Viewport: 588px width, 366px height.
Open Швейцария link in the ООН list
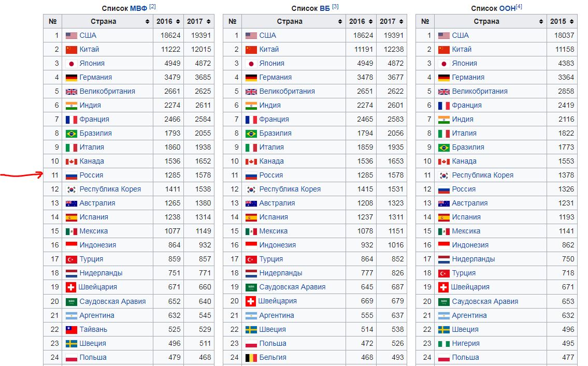(470, 287)
